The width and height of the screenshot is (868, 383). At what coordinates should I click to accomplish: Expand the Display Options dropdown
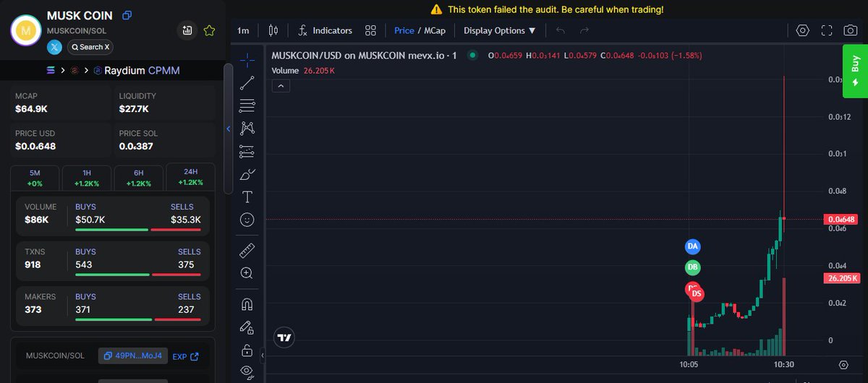(x=500, y=30)
